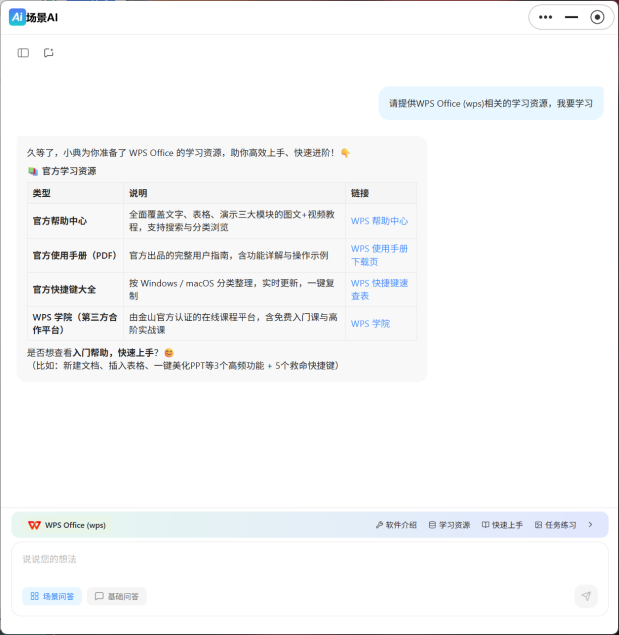Expand more quick actions with right chevron

coord(590,524)
